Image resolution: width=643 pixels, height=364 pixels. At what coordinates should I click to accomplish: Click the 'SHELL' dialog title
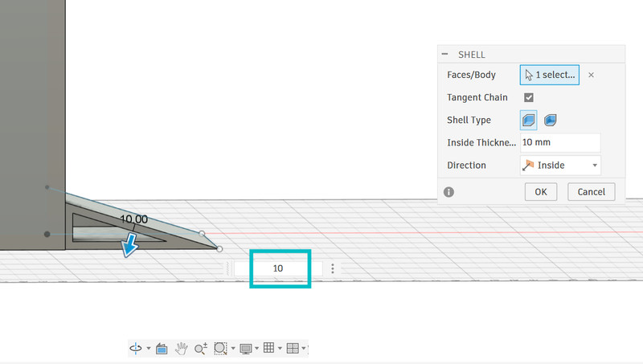[472, 55]
